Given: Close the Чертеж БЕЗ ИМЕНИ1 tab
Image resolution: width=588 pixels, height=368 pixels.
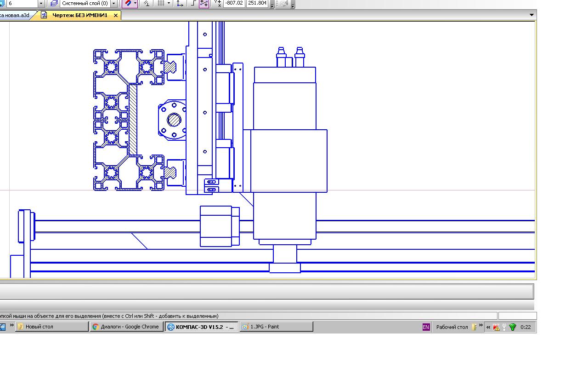Looking at the screenshot, I should click(x=116, y=15).
